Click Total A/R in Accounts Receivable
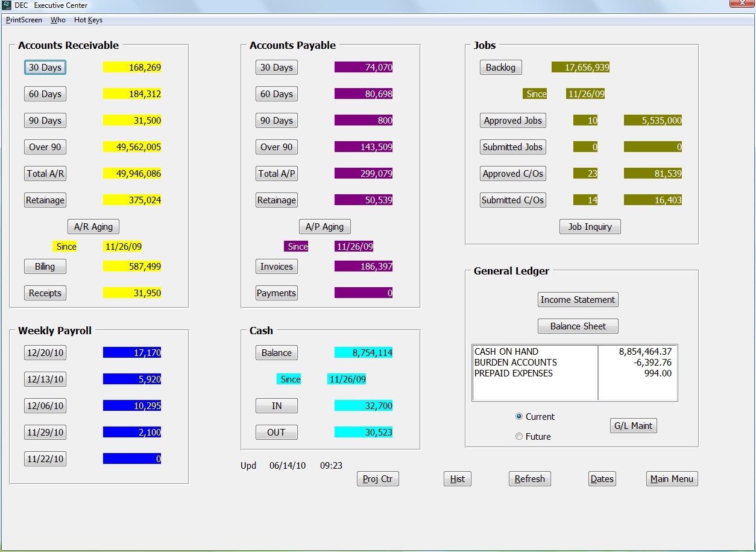The width and height of the screenshot is (756, 552). click(x=45, y=173)
